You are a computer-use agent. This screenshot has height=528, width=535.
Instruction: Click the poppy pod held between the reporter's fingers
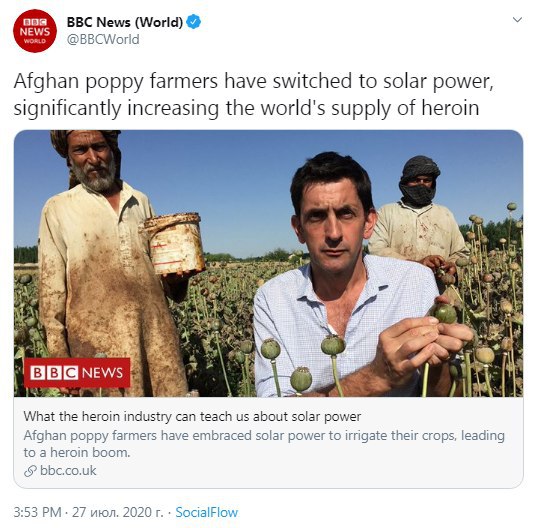pos(445,313)
